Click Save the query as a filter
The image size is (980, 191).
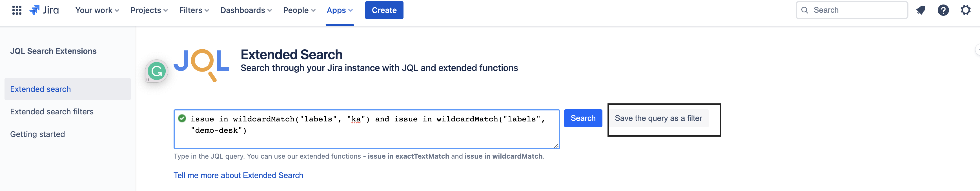point(658,118)
